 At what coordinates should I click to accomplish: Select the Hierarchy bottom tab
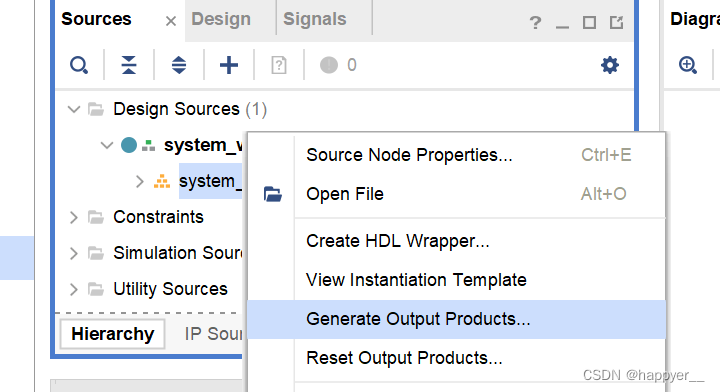pyautogui.click(x=112, y=334)
